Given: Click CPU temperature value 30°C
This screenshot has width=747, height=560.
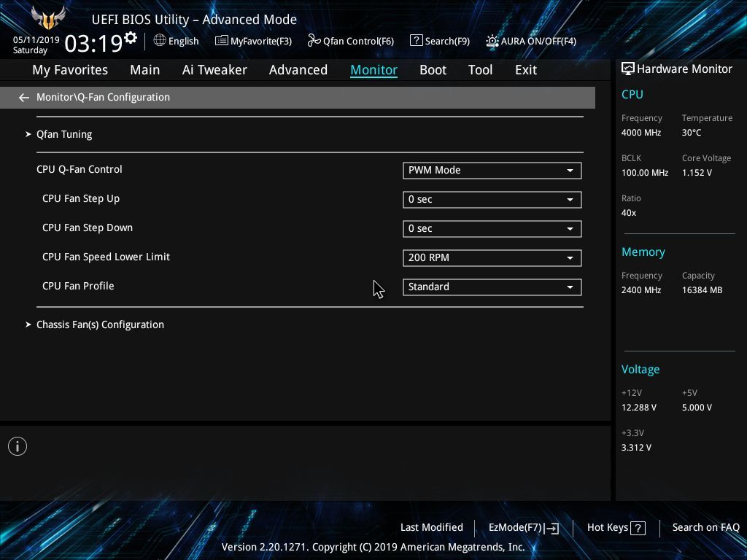Looking at the screenshot, I should pyautogui.click(x=692, y=133).
